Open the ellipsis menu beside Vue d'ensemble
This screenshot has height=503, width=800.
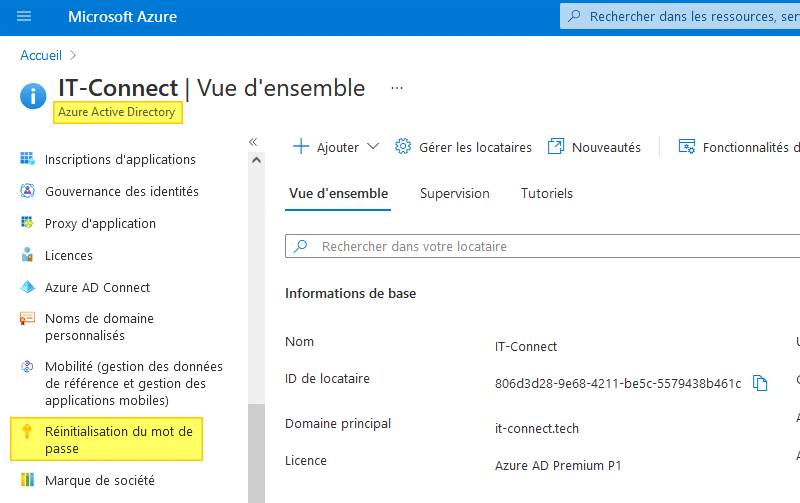click(397, 88)
